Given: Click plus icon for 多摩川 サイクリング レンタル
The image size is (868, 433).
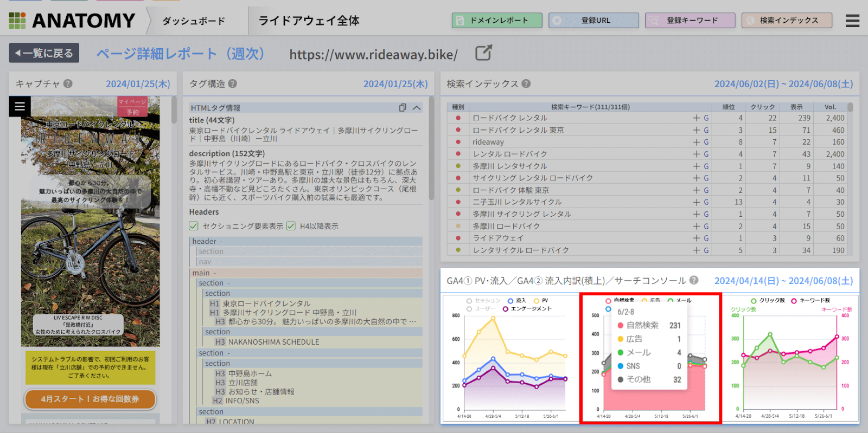Looking at the screenshot, I should click(696, 214).
